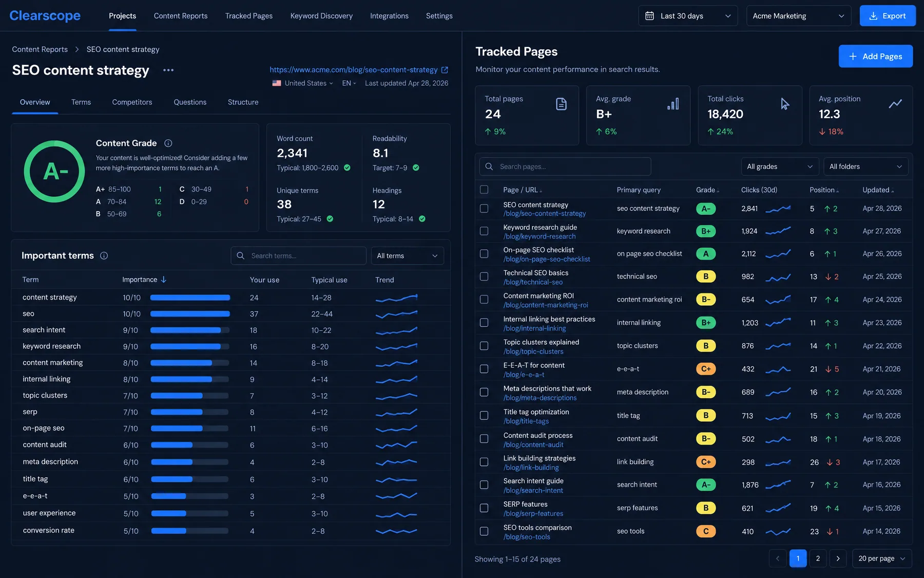Image resolution: width=924 pixels, height=578 pixels.
Task: Click the info icon beside Important terms
Action: 104,256
